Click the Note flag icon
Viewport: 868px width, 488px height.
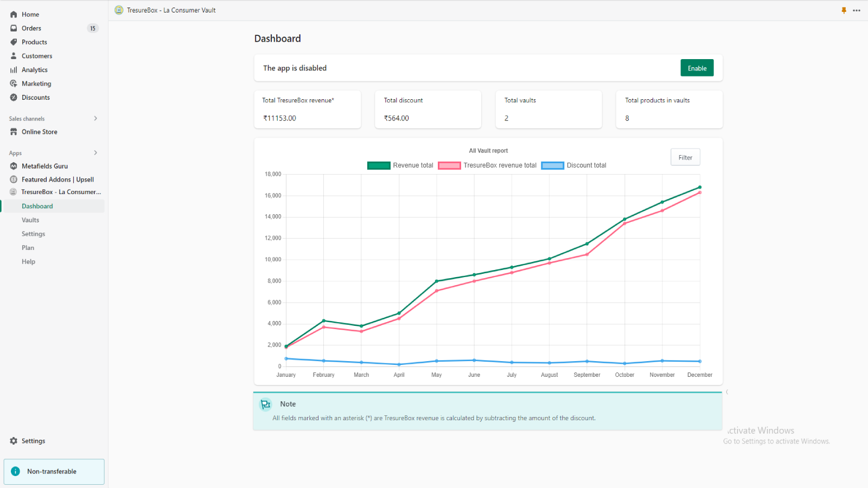pos(265,404)
